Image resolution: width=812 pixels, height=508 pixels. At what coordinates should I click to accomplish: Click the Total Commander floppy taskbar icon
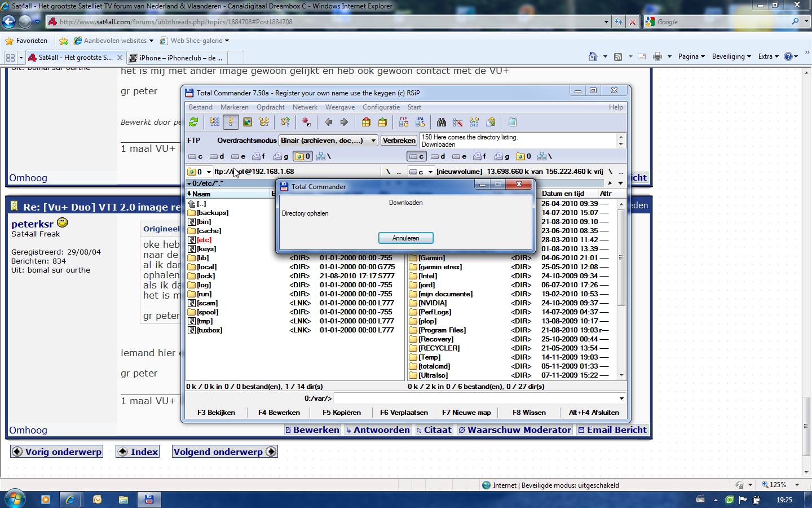coord(149,500)
